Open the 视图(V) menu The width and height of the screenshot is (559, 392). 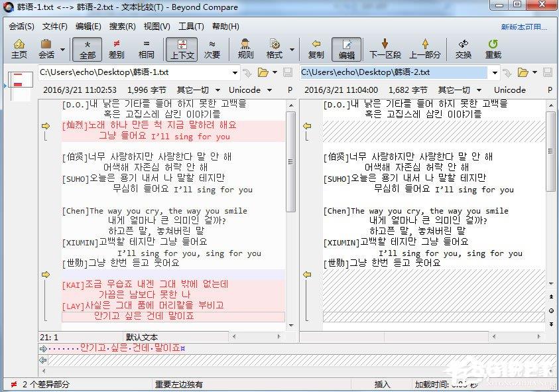[x=156, y=27]
